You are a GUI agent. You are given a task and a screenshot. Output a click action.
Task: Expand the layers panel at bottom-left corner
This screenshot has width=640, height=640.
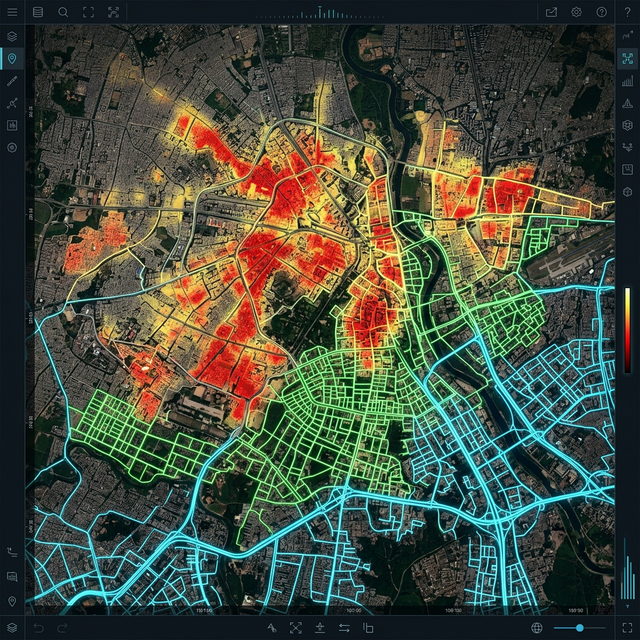coord(12,627)
